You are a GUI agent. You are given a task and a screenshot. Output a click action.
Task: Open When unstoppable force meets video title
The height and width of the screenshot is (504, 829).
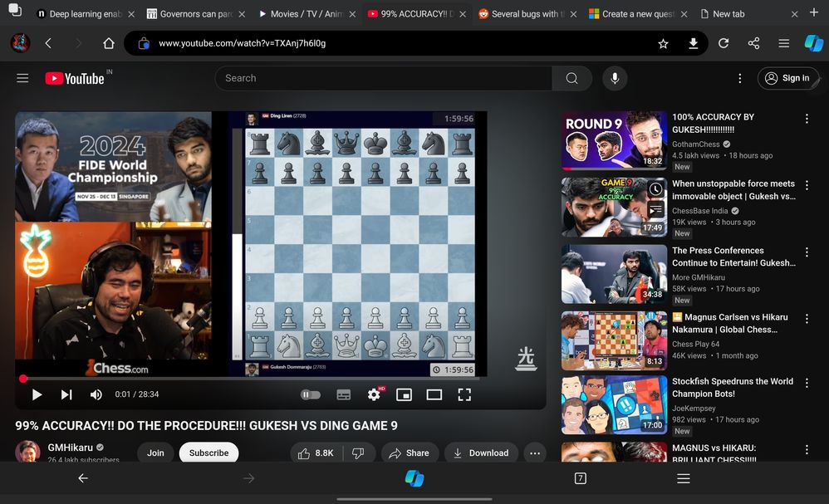[733, 190]
